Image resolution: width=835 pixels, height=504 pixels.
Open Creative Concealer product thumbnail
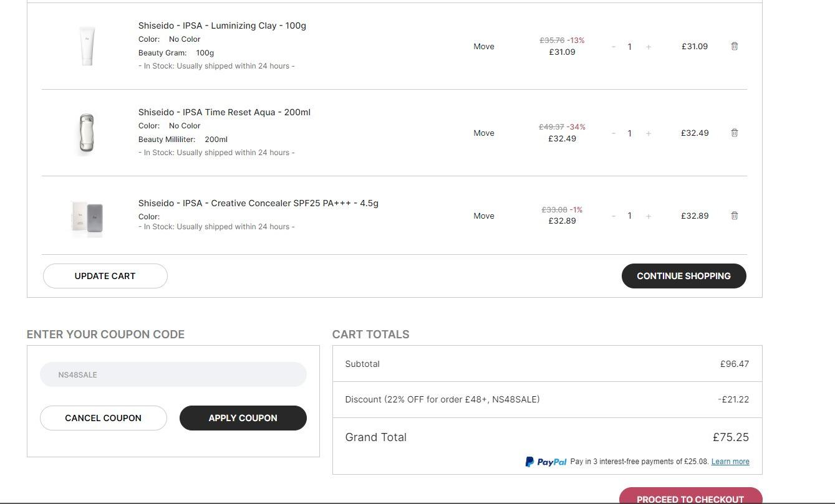87,217
